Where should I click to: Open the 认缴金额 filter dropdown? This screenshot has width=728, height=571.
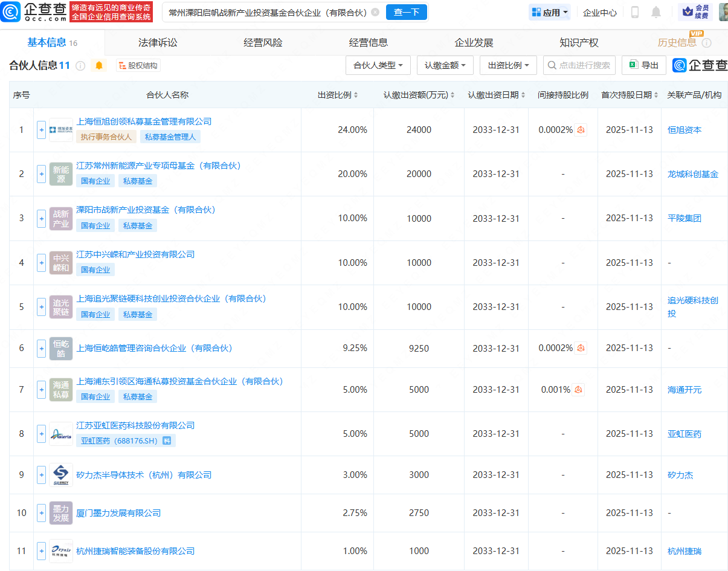445,65
